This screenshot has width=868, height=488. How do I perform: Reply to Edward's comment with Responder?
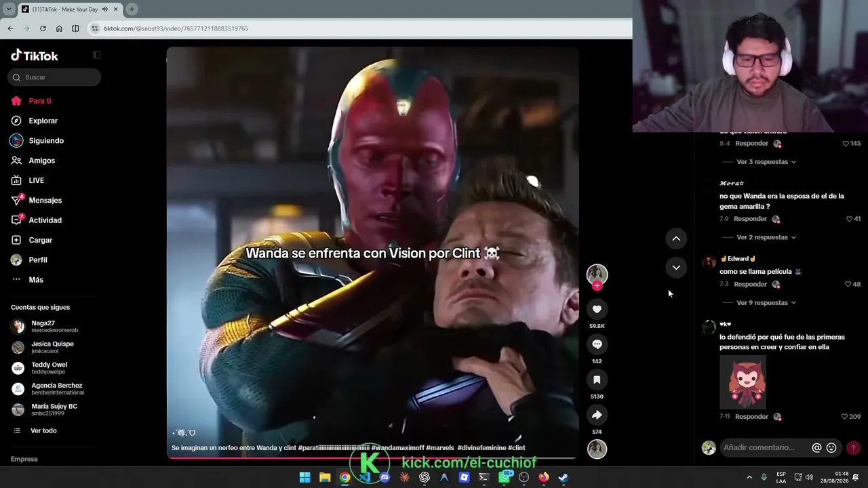[750, 284]
